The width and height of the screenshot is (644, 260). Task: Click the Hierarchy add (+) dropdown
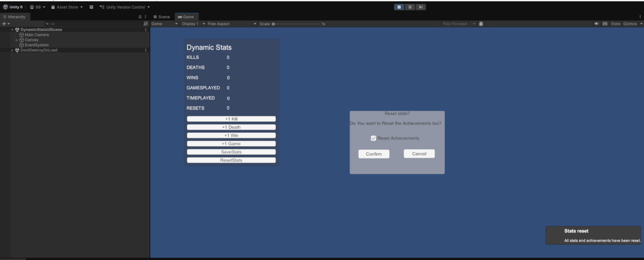click(x=5, y=24)
